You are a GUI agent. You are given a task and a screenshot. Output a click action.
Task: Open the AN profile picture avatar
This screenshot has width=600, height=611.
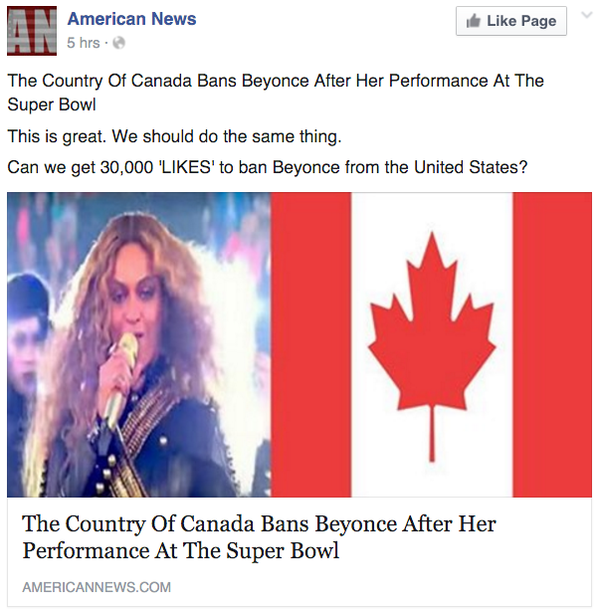click(32, 31)
